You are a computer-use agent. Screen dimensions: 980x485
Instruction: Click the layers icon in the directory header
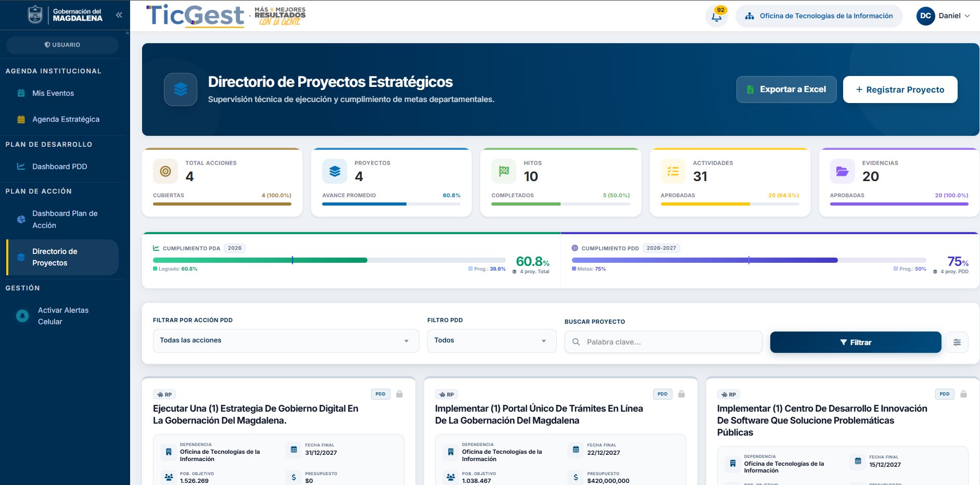point(181,90)
